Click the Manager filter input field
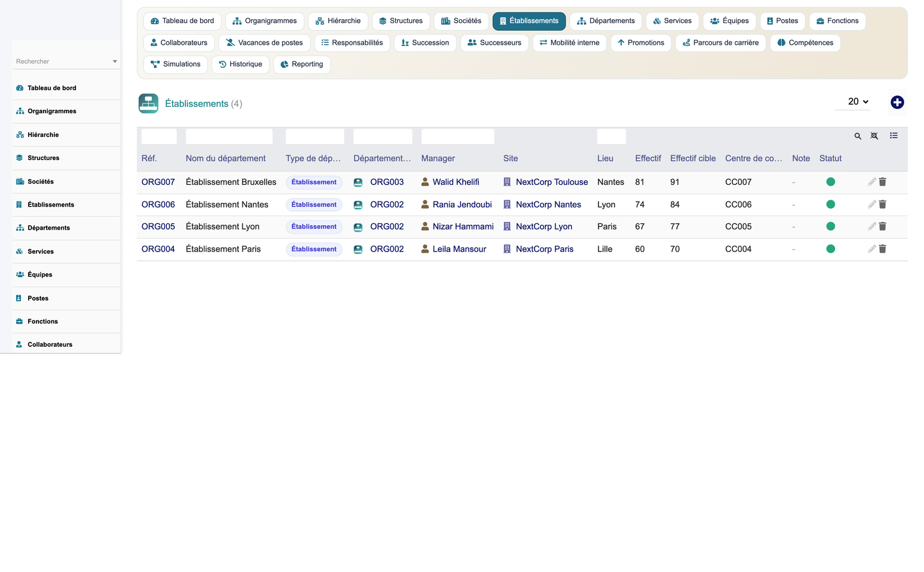924x572 pixels. 458,136
